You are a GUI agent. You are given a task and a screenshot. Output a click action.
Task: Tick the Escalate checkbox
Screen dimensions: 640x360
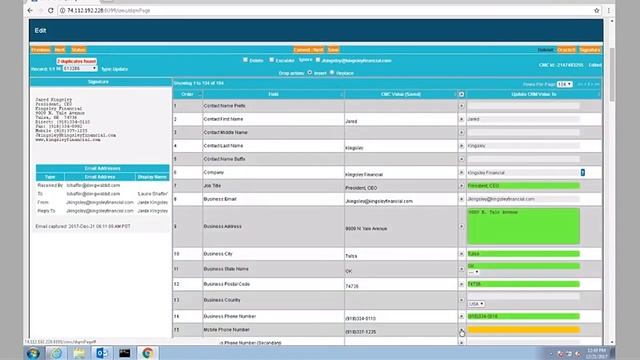tap(271, 60)
